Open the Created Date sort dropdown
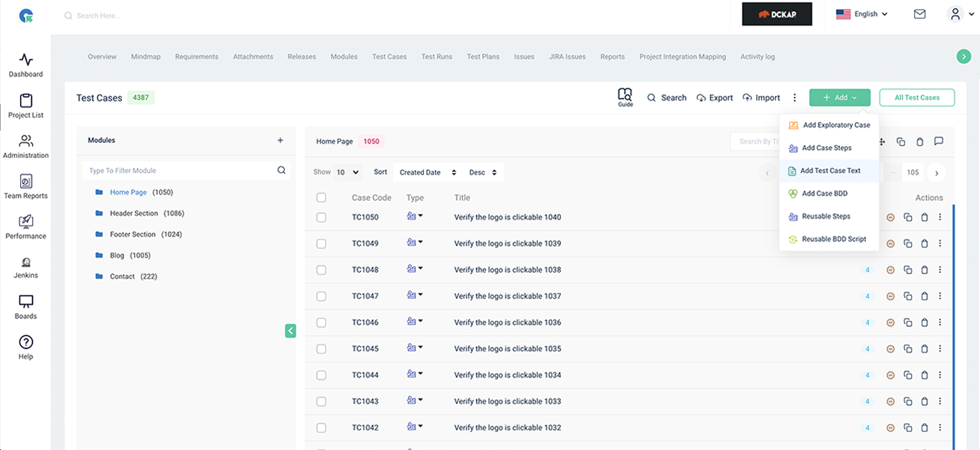The height and width of the screenshot is (450, 980). (x=428, y=172)
